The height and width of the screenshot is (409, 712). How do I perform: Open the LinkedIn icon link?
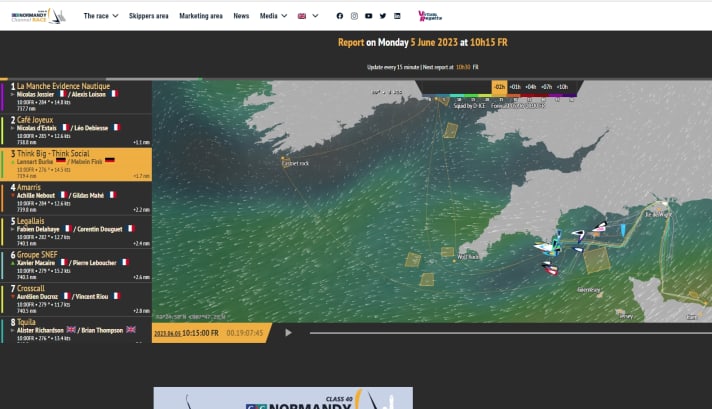click(x=397, y=16)
